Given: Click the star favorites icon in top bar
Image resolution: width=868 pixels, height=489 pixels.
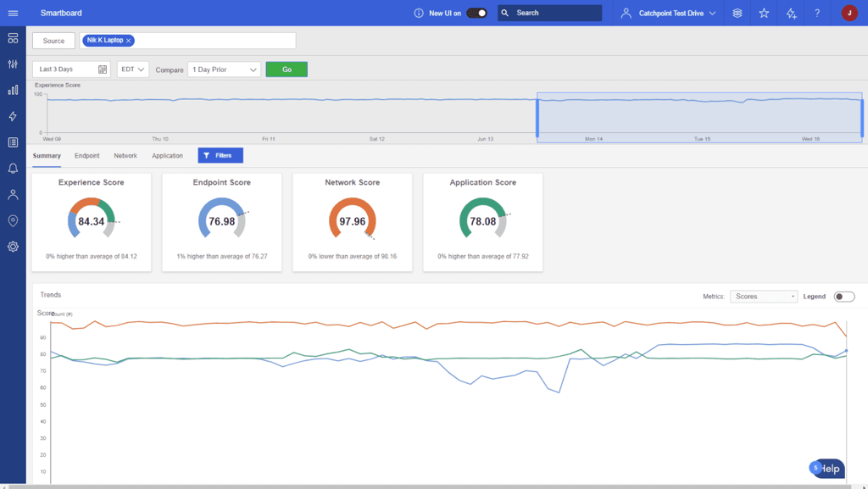Looking at the screenshot, I should pos(763,13).
